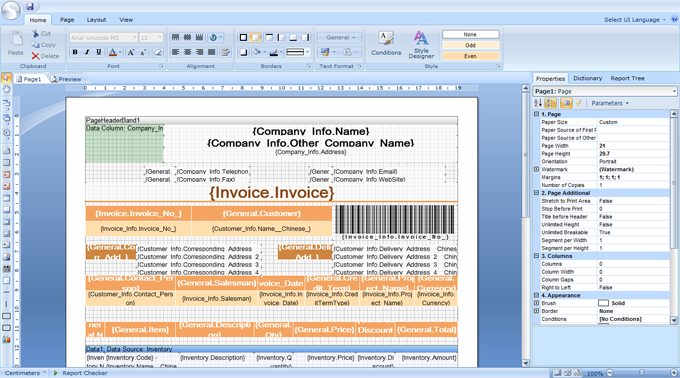Collapse the Page Additional property group

pos(536,193)
